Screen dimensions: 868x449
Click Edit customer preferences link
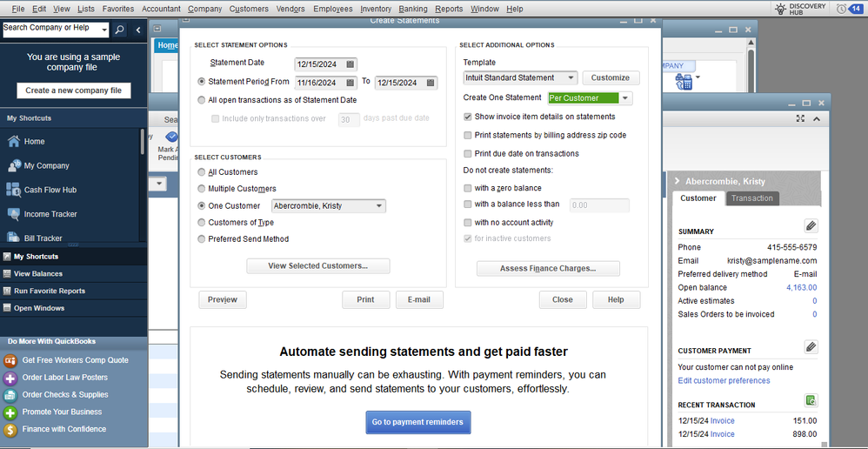[724, 380]
